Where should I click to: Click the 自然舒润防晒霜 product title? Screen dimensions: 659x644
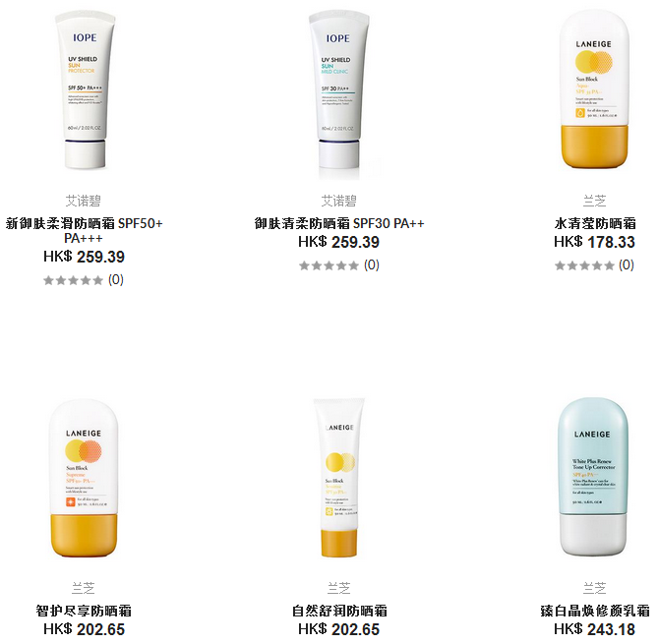coord(339,611)
